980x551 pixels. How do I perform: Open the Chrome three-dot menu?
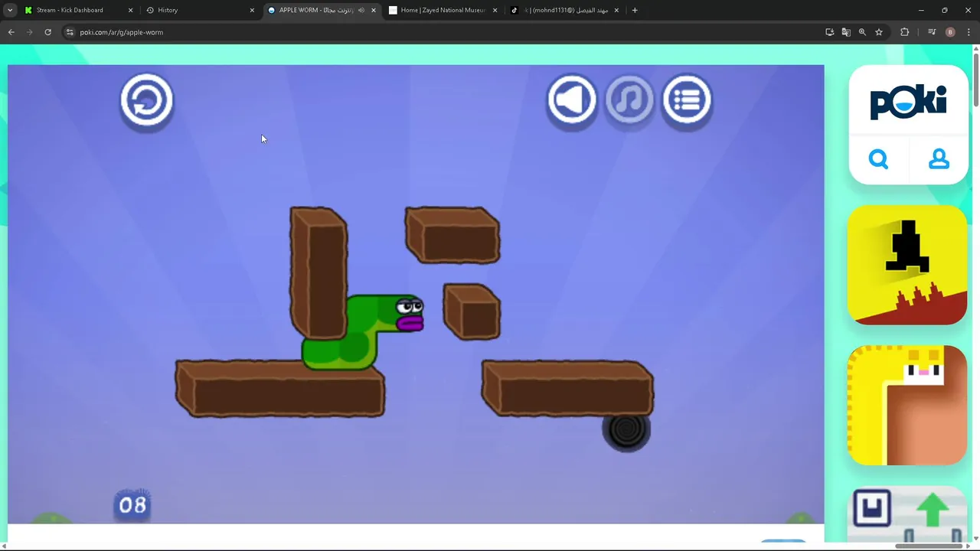pyautogui.click(x=969, y=32)
